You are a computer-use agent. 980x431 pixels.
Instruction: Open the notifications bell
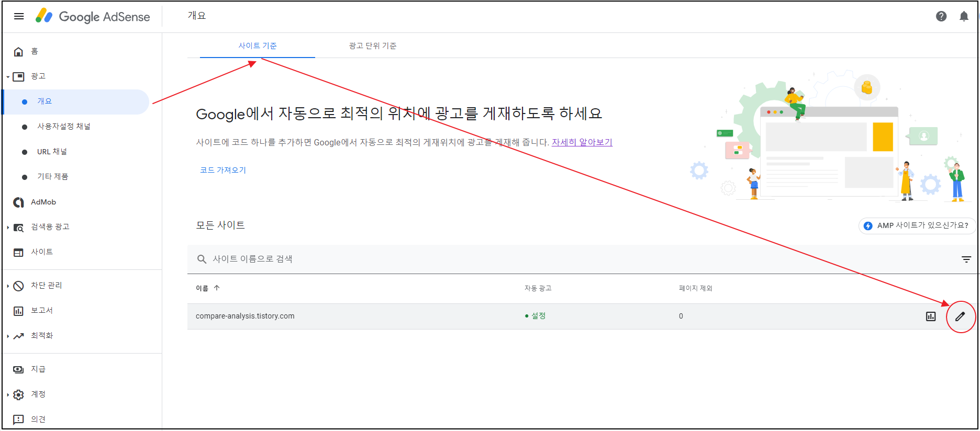964,16
